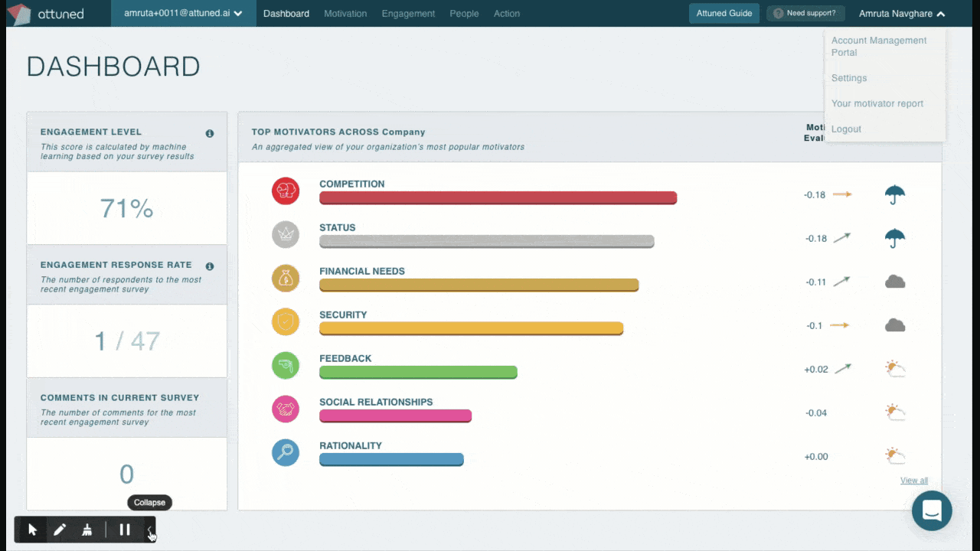The image size is (980, 551).
Task: Click the cloud icon for Financial Needs
Action: (x=895, y=282)
